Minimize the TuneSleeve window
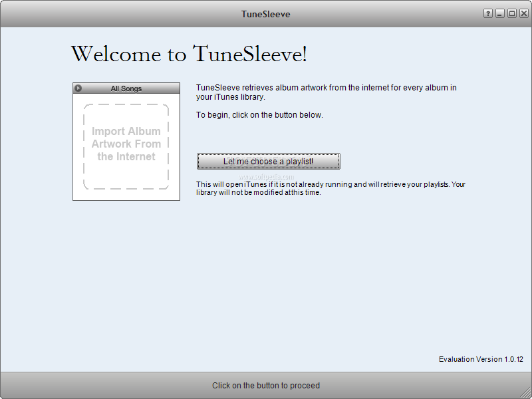 (500, 14)
